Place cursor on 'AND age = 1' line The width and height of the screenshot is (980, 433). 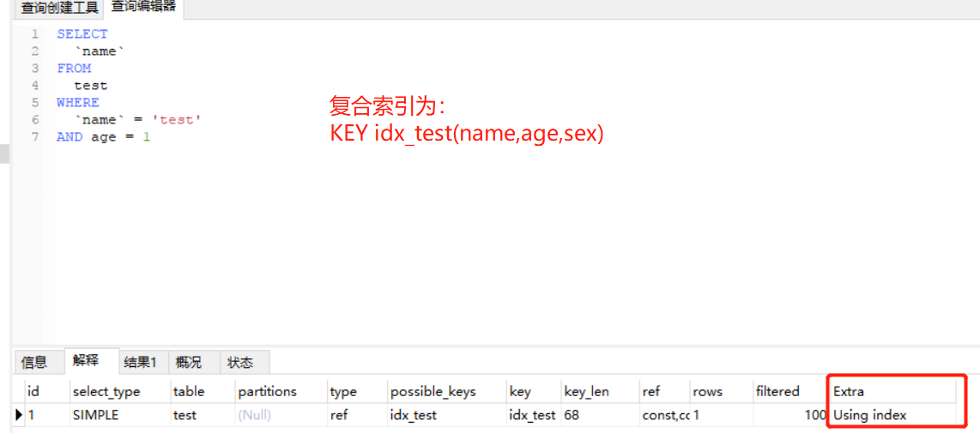[x=103, y=137]
